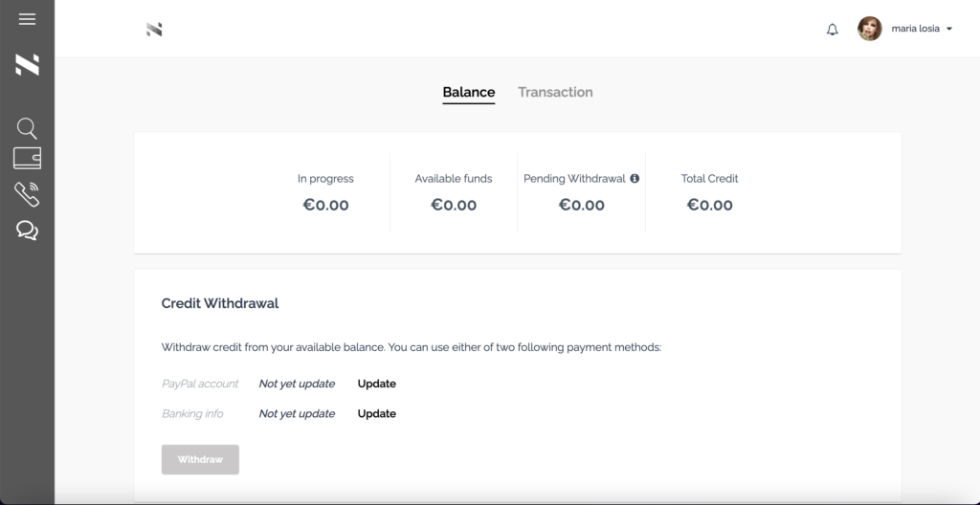Open the phone call icon in the sidebar
Viewport: 980px width, 505px height.
27,194
